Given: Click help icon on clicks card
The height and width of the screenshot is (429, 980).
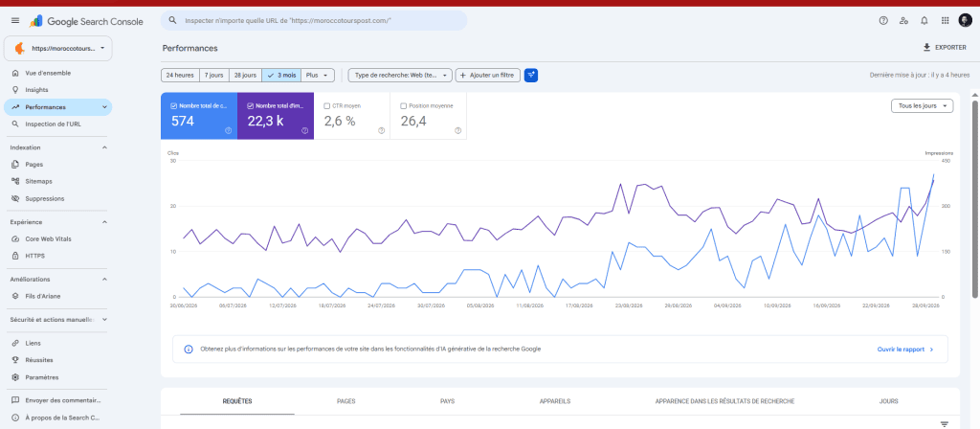Looking at the screenshot, I should pyautogui.click(x=228, y=130).
